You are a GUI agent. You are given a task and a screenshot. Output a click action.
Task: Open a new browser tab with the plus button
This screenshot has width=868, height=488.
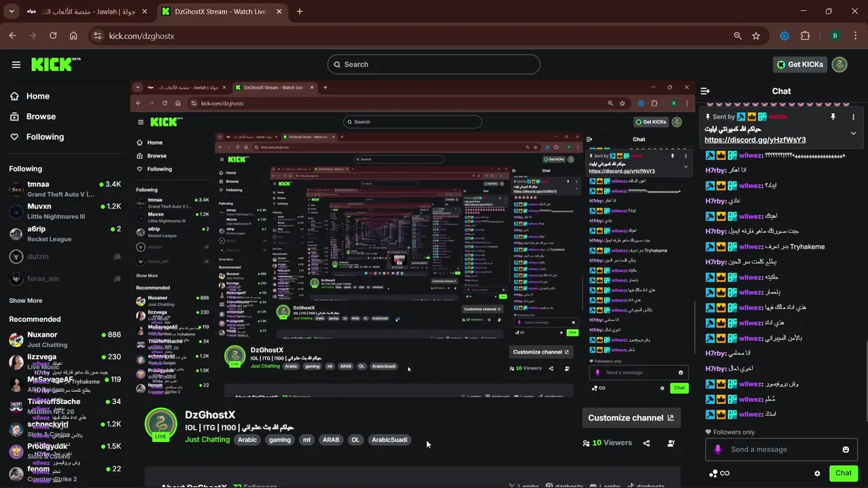pos(300,12)
